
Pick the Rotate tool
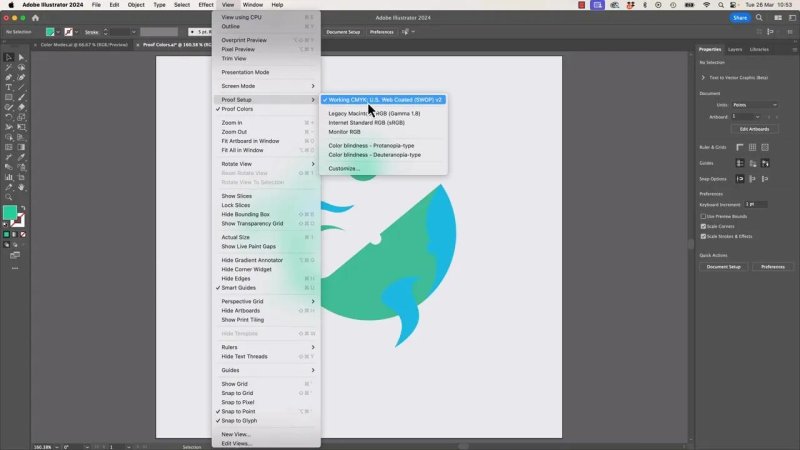pyautogui.click(x=9, y=117)
